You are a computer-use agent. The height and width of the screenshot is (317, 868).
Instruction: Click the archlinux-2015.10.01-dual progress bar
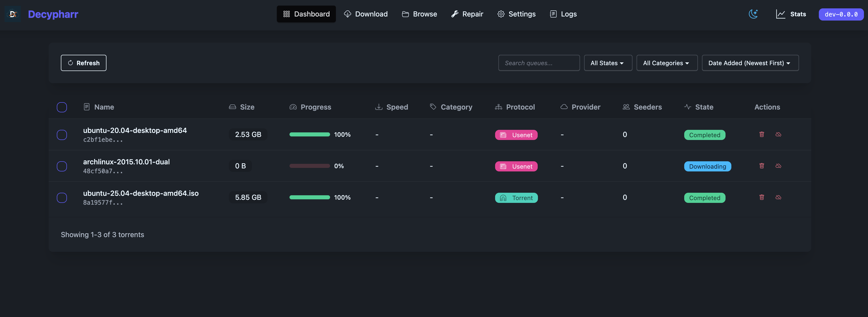[x=310, y=166]
